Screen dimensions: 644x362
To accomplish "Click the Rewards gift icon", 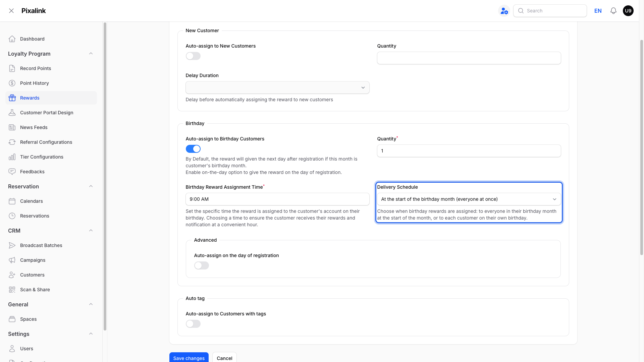I will 12,98.
